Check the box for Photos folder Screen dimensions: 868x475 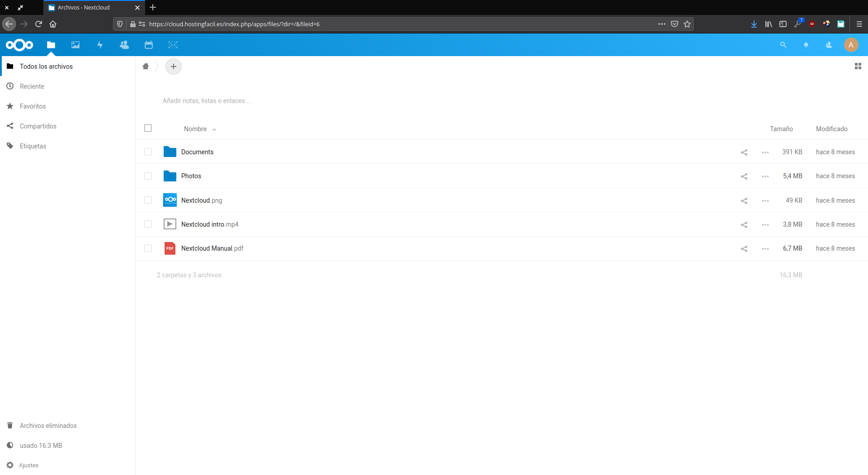148,176
